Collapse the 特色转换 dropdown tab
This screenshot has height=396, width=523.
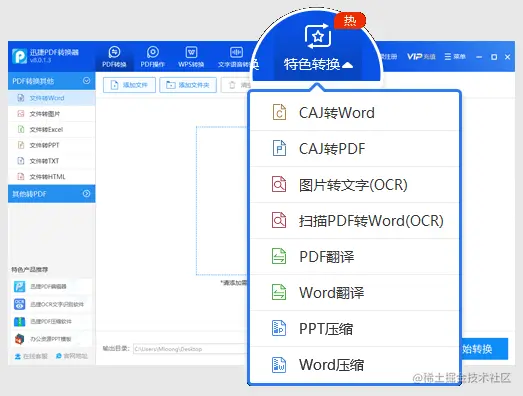(318, 47)
